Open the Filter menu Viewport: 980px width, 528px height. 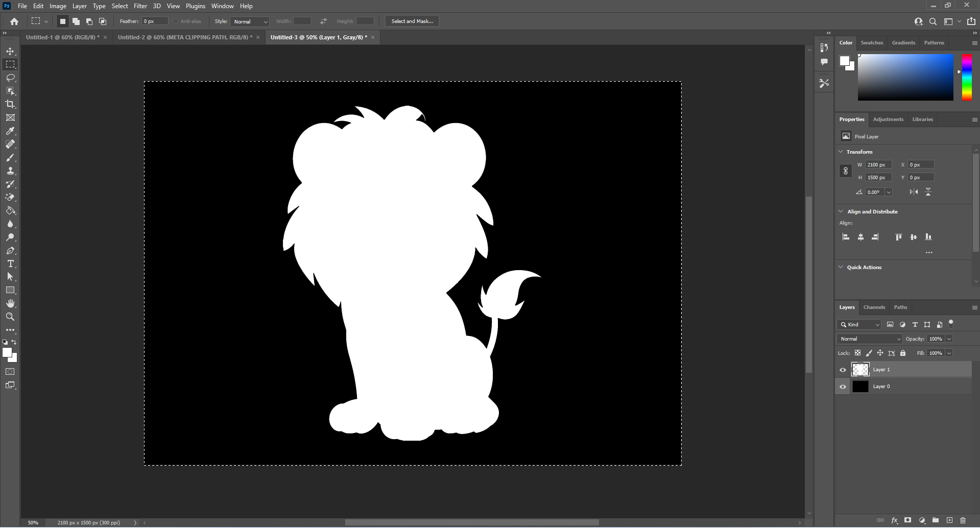140,6
